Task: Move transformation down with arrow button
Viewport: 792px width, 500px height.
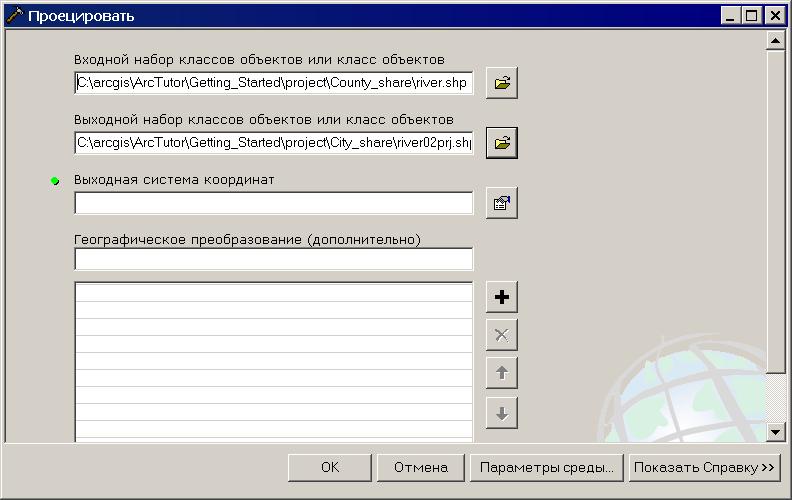Action: 502,413
